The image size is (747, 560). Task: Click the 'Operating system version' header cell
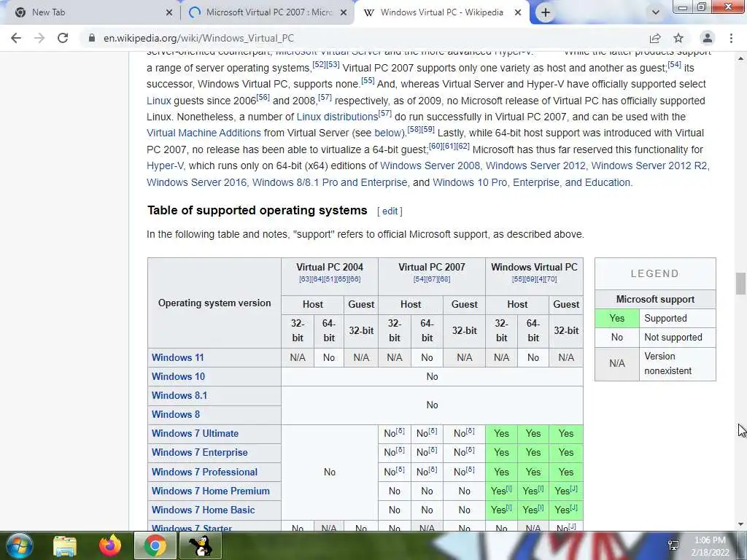[214, 303]
